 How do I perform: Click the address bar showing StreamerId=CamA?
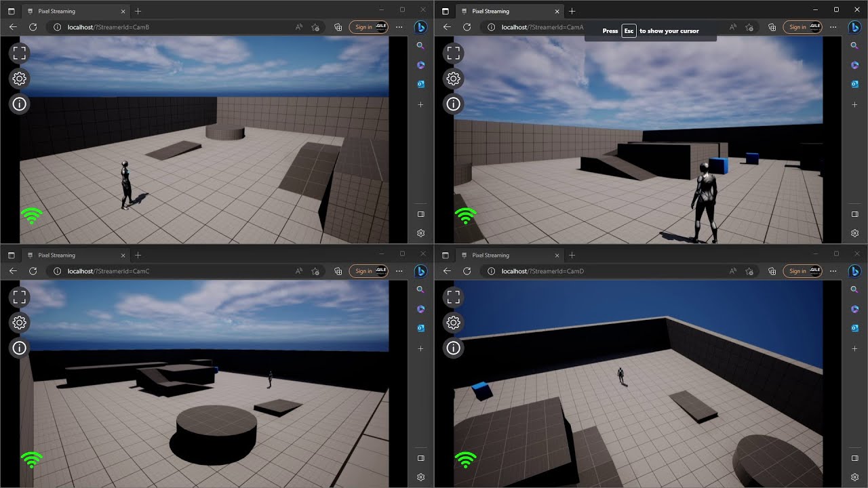[x=619, y=27]
